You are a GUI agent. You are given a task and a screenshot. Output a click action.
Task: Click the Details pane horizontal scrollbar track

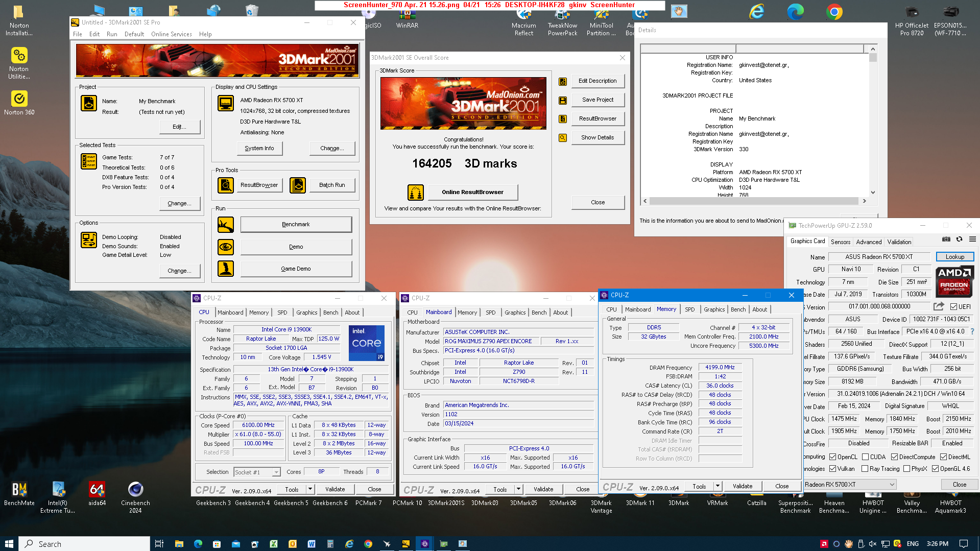point(754,201)
